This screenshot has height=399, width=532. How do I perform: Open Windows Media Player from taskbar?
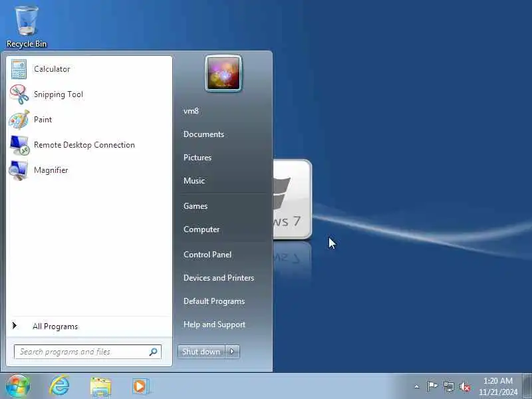pos(140,386)
